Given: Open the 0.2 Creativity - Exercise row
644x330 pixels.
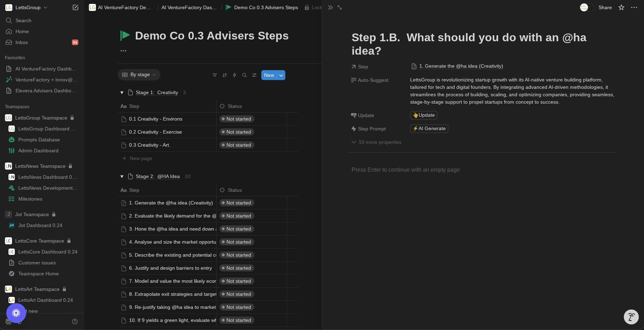Looking at the screenshot, I should pyautogui.click(x=155, y=132).
